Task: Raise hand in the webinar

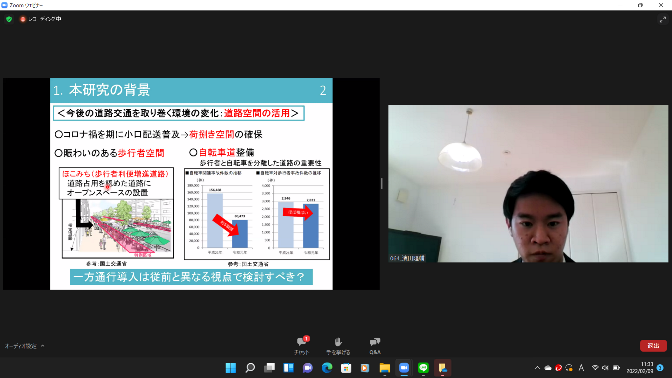Action: pos(338,345)
